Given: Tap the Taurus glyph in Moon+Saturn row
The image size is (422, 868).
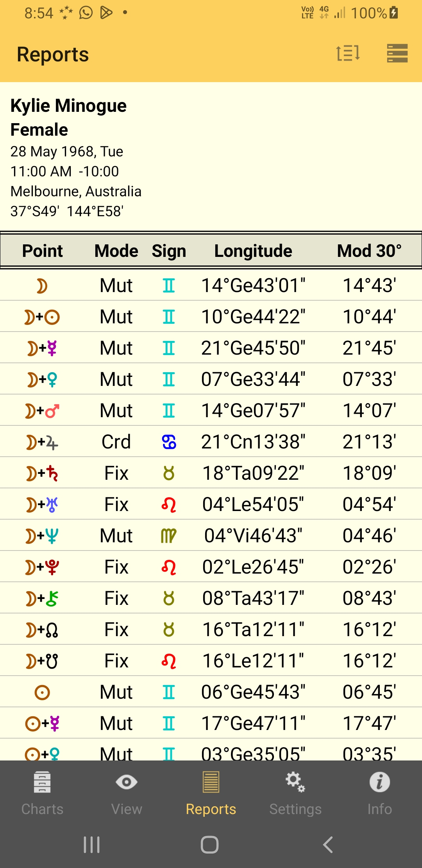Looking at the screenshot, I should [169, 473].
